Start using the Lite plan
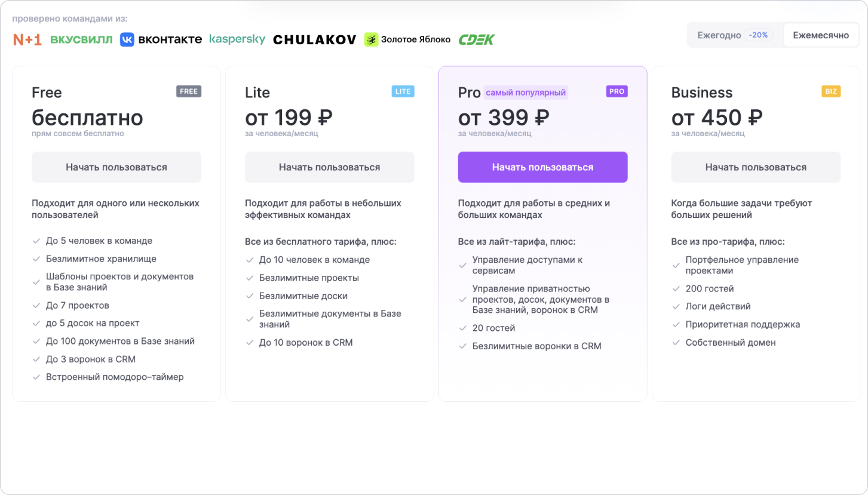 coord(330,167)
